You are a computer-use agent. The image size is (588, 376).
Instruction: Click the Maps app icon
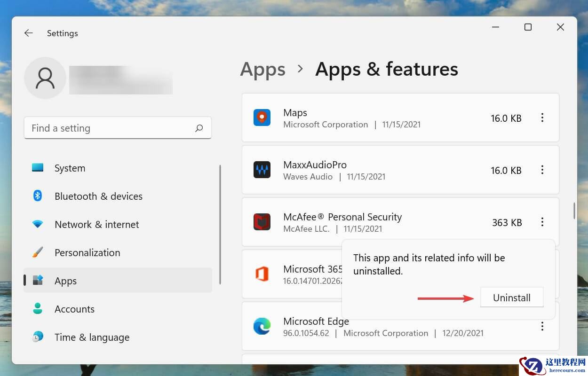[x=262, y=117]
